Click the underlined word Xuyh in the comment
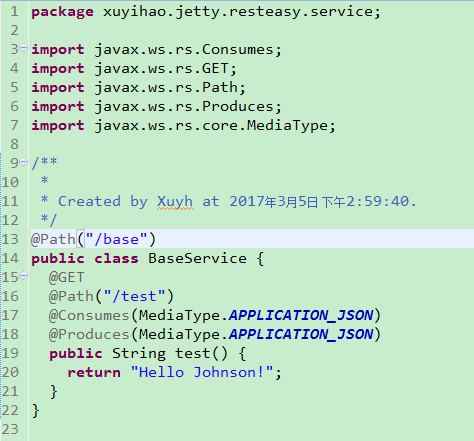This screenshot has width=474, height=441. pos(175,202)
